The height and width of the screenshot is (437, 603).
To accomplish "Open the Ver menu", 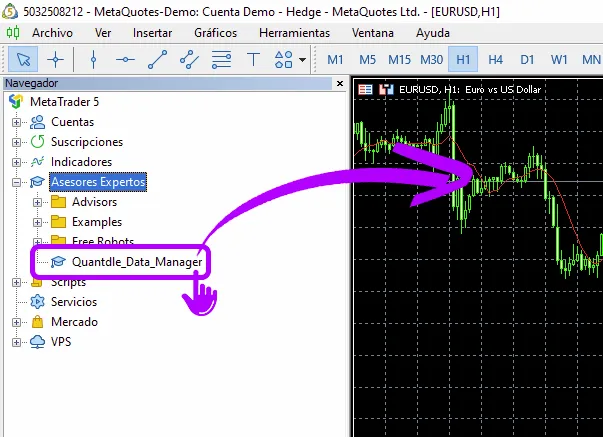I will [x=103, y=33].
